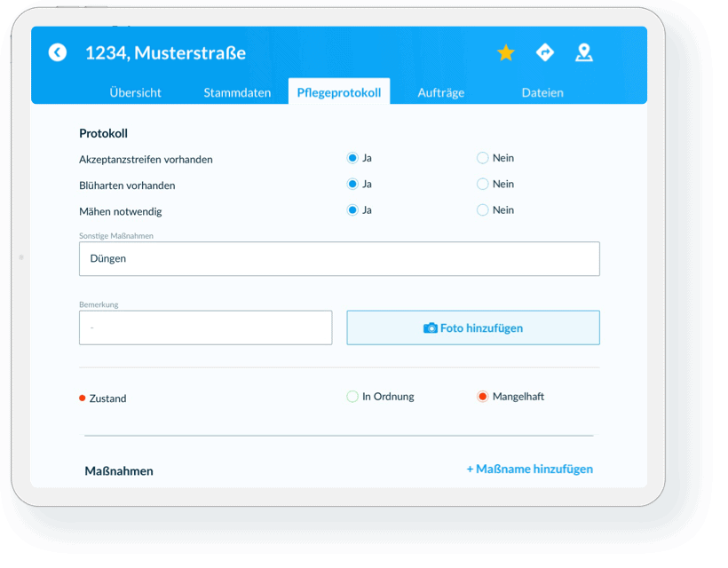This screenshot has width=728, height=568.
Task: Click the camera icon in Foto hinzufügen
Action: pyautogui.click(x=431, y=328)
